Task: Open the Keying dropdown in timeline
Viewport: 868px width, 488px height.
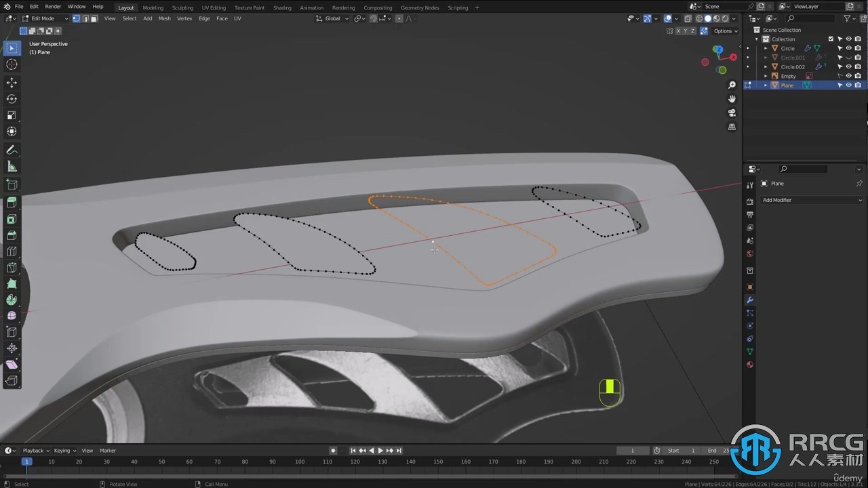Action: (x=65, y=451)
